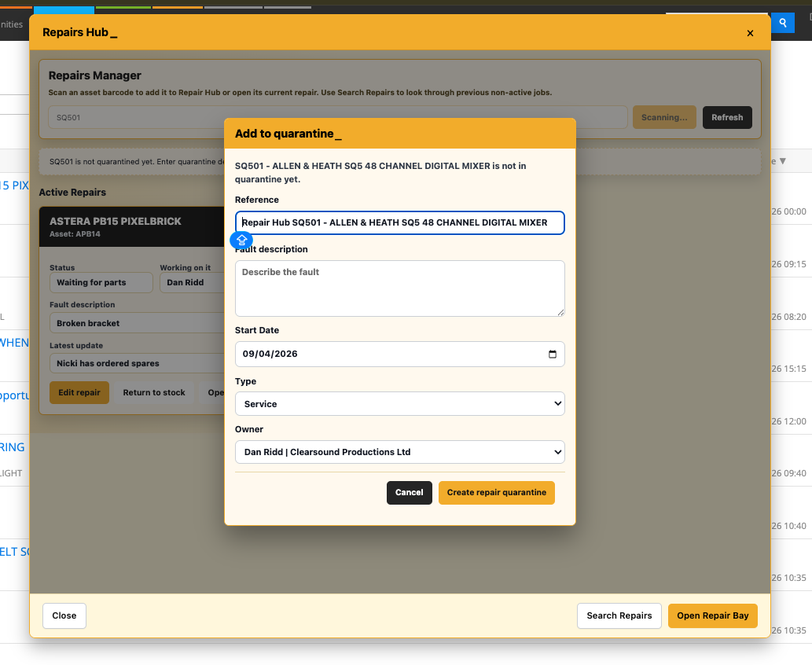Click the background WHEN link
812x665 pixels.
pos(14,343)
